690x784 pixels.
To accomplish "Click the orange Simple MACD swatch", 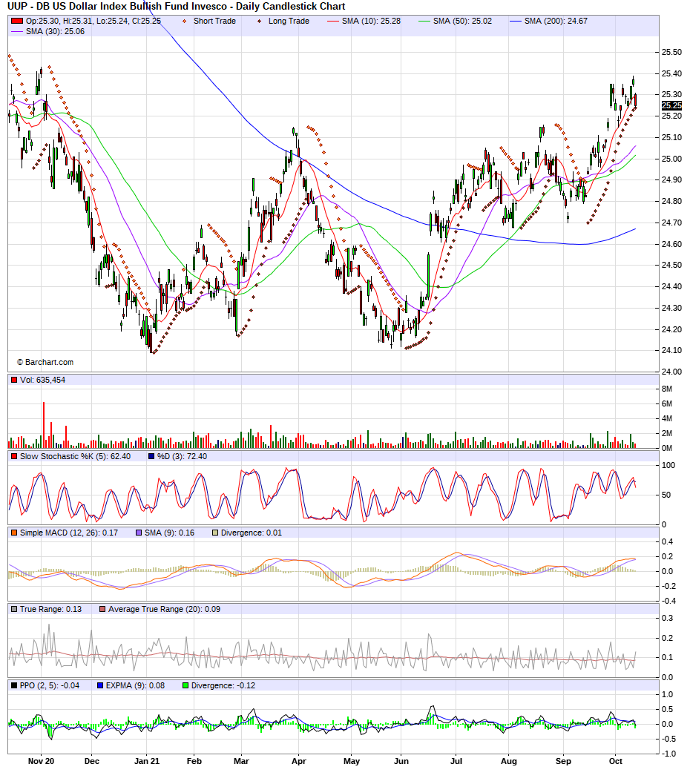I will click(14, 533).
